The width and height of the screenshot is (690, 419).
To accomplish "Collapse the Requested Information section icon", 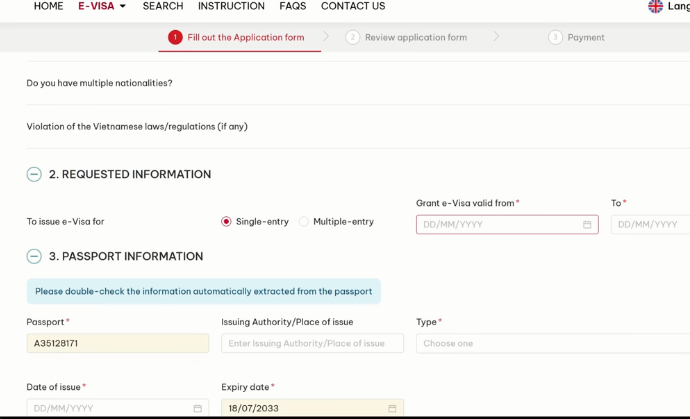I will pyautogui.click(x=34, y=174).
